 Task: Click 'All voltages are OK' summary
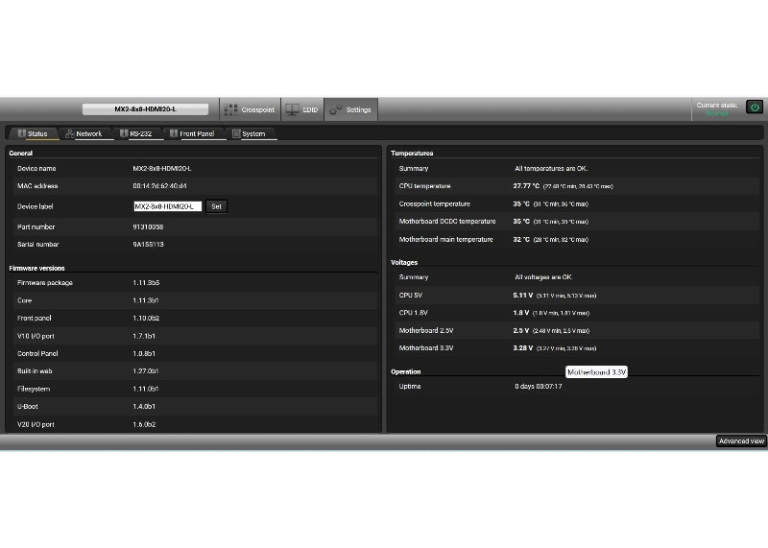pos(543,277)
